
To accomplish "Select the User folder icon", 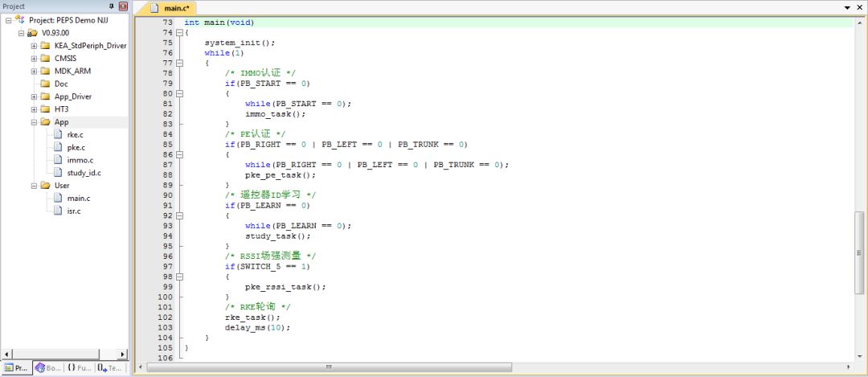I will pos(45,186).
